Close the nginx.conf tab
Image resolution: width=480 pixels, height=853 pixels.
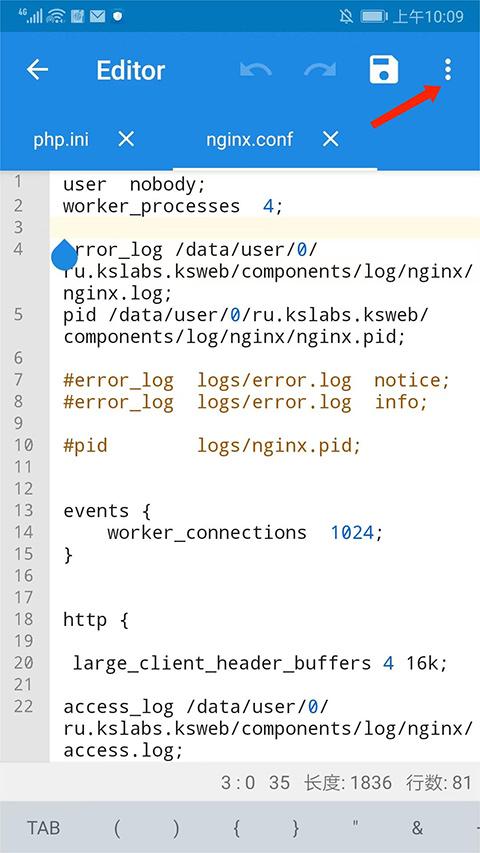pos(330,139)
